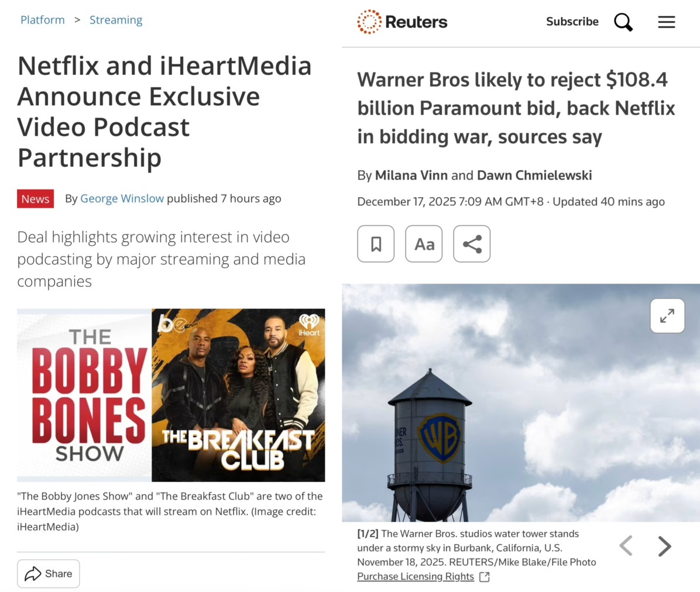Open the Platform breadcrumb link
The image size is (700, 592).
43,20
